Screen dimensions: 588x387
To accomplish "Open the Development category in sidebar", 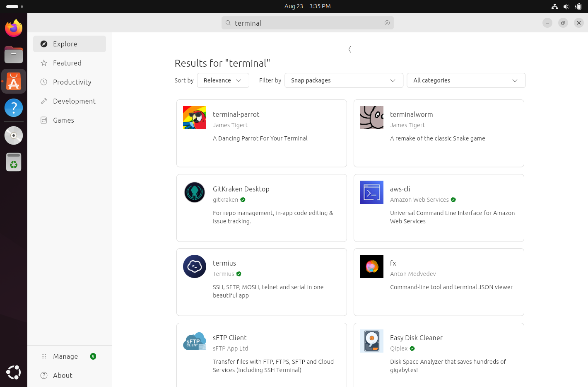I will coord(74,101).
